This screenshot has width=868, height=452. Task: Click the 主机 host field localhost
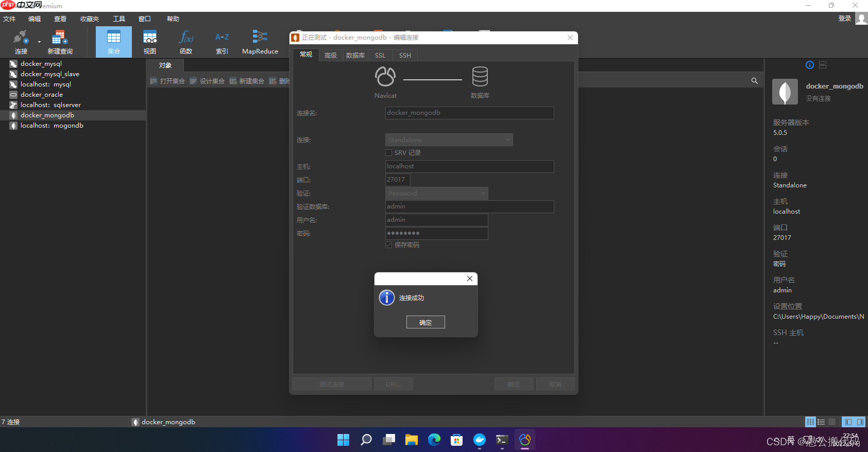470,166
